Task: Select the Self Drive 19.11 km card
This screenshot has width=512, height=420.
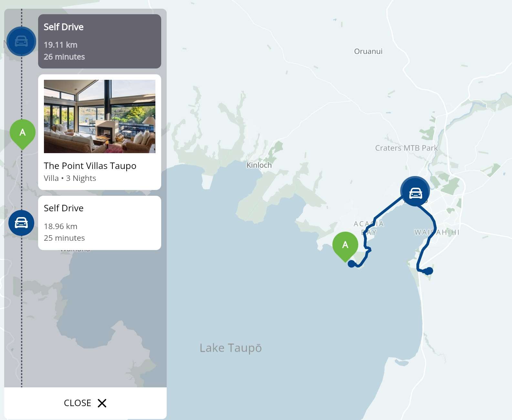Action: point(99,41)
